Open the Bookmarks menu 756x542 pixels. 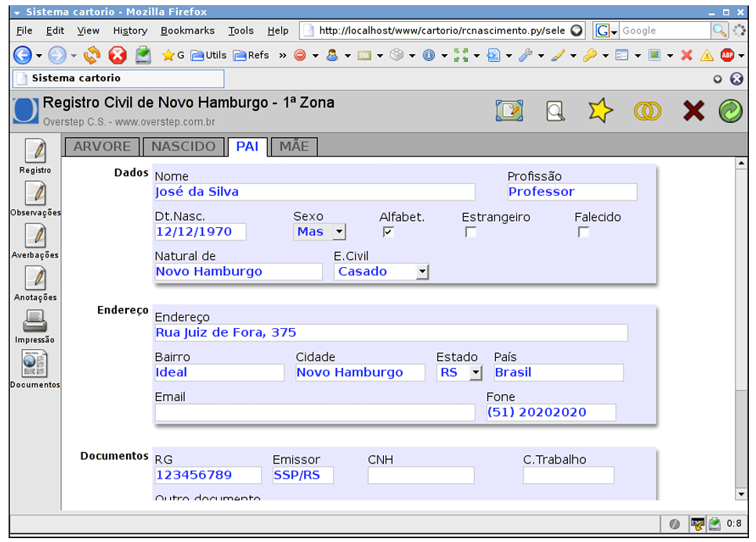point(187,31)
